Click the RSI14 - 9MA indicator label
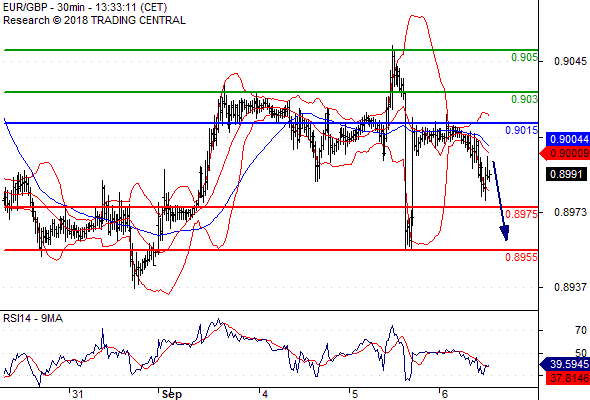The image size is (590, 400). click(33, 318)
